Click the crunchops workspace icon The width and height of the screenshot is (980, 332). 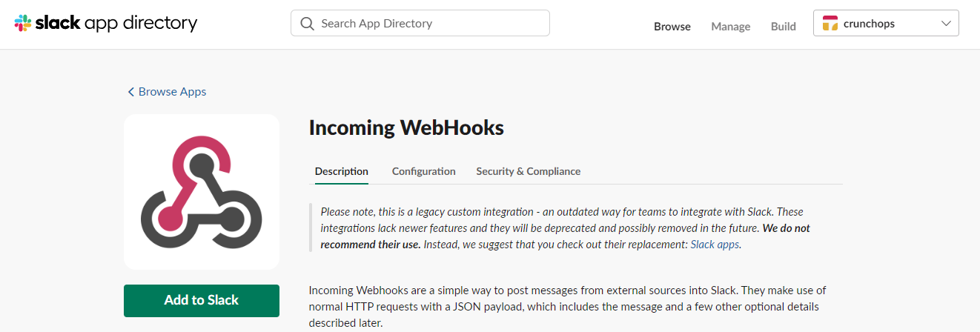[830, 23]
